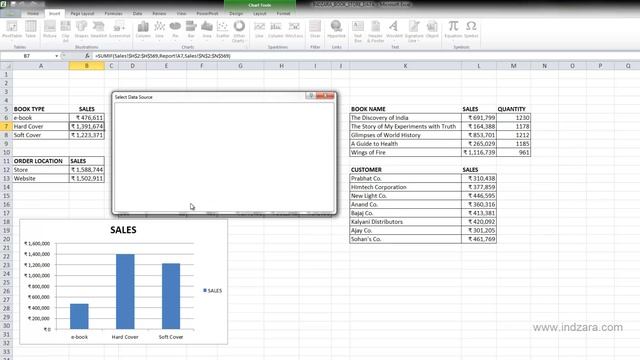Click the Select Data Source help button
Screen dimensions: 640x360
point(311,96)
